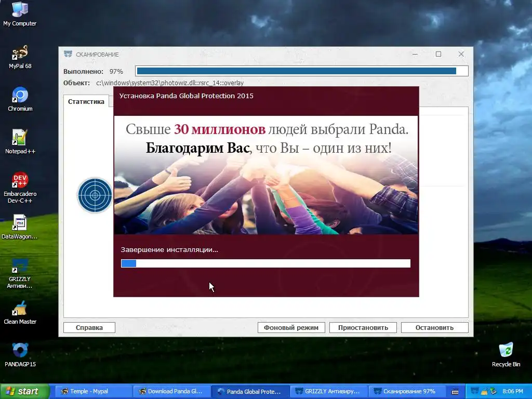Click the Выполнено: 97% label
Viewport: 532px width, 399px height.
(93, 71)
